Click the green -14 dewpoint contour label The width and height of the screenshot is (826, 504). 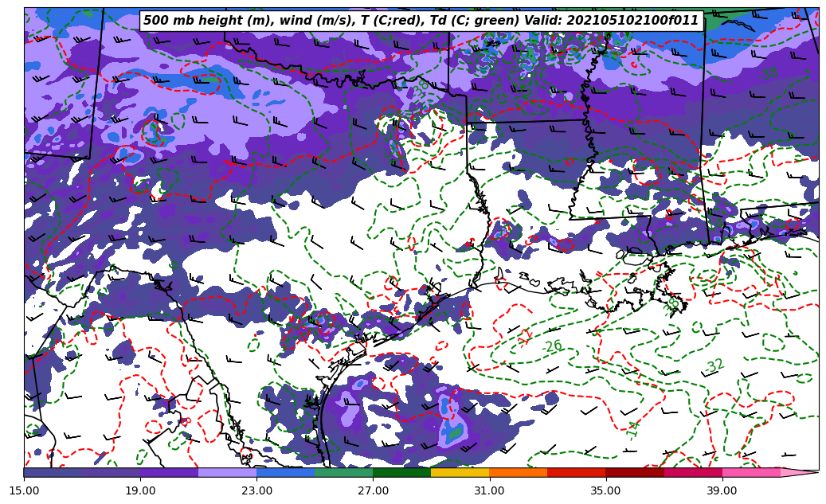point(632,430)
